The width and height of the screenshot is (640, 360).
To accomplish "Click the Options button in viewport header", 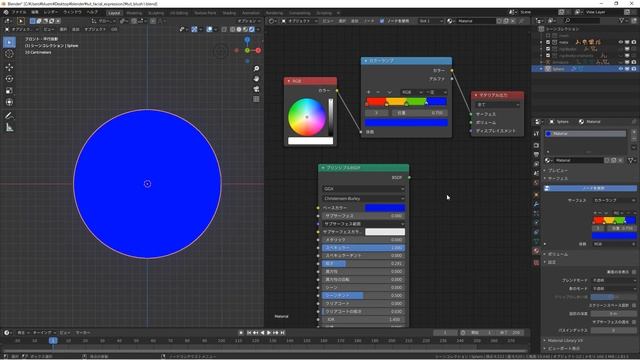I will coord(248,21).
